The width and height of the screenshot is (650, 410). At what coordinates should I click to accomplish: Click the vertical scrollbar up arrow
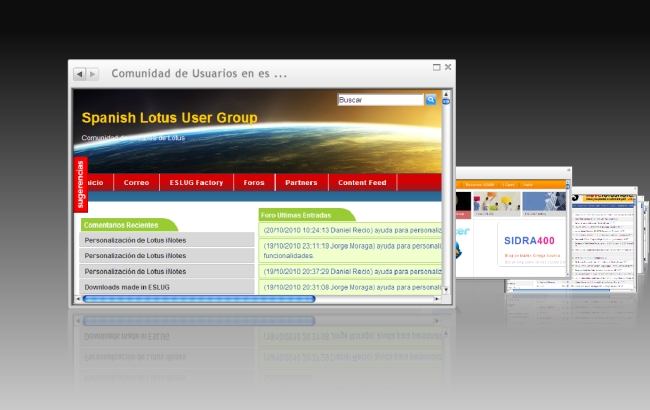tap(446, 94)
